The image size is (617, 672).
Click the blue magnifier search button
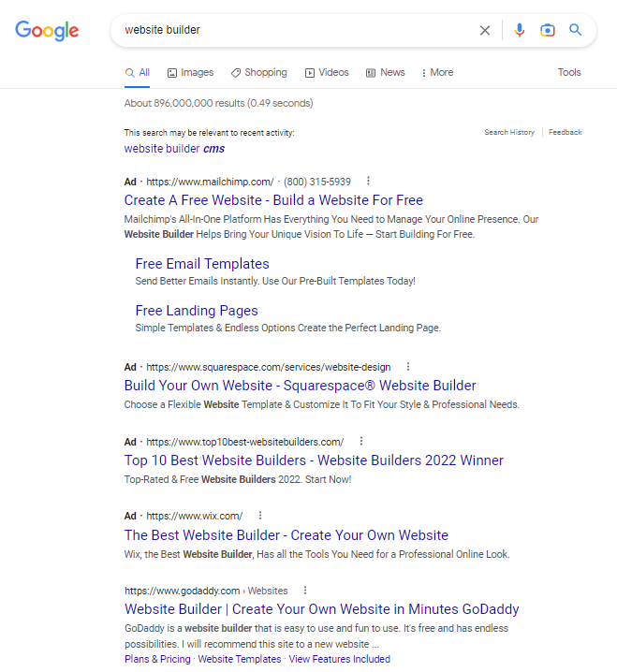pos(576,30)
